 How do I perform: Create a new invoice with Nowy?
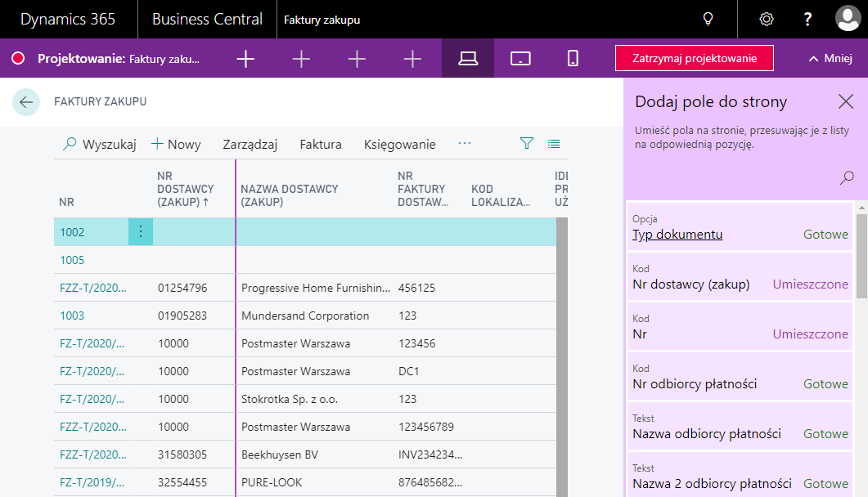(x=176, y=145)
